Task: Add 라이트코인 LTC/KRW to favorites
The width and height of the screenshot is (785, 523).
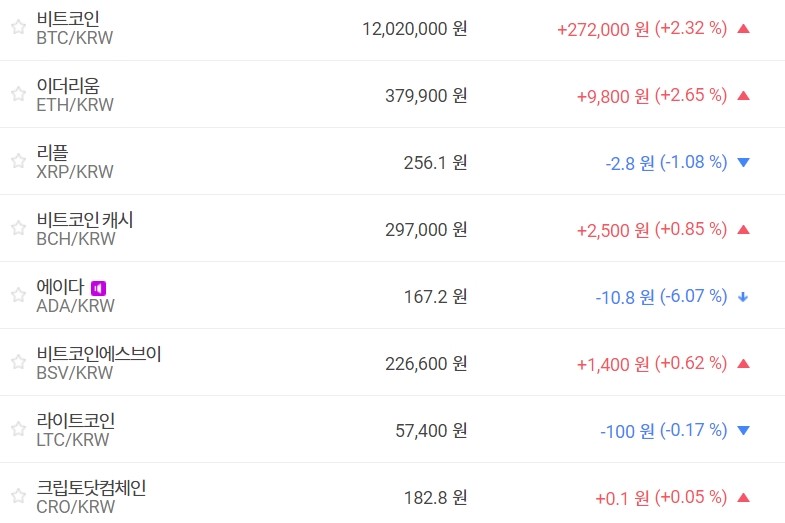Action: coord(18,429)
